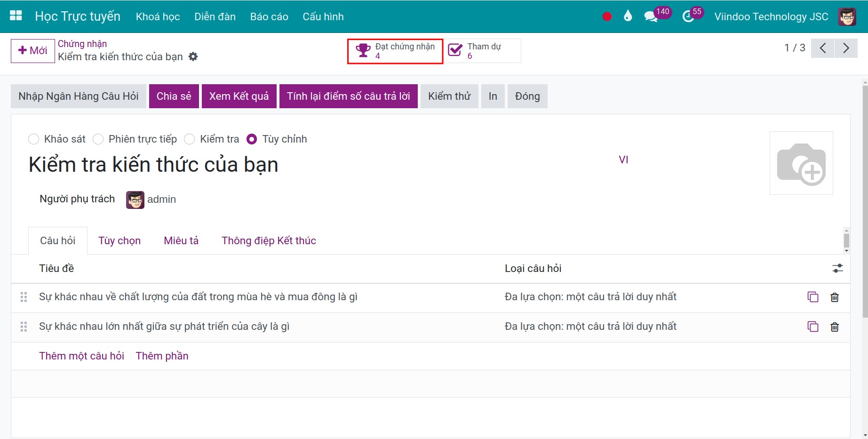Open the 'Báo cáo' menu
868x439 pixels.
269,16
